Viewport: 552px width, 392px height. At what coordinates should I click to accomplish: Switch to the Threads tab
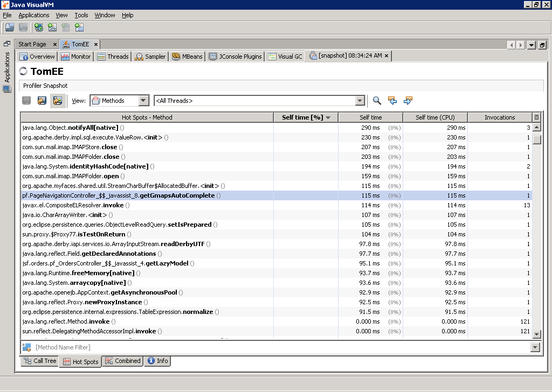coord(113,57)
